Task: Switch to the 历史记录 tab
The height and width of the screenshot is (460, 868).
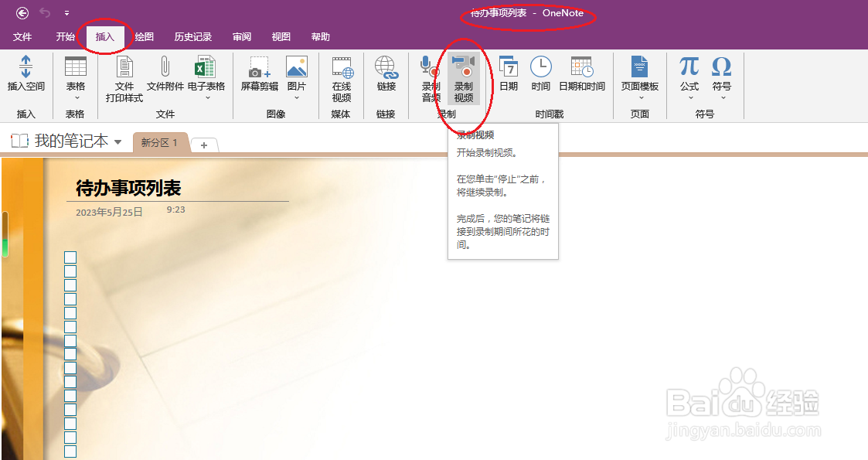Action: [x=193, y=37]
